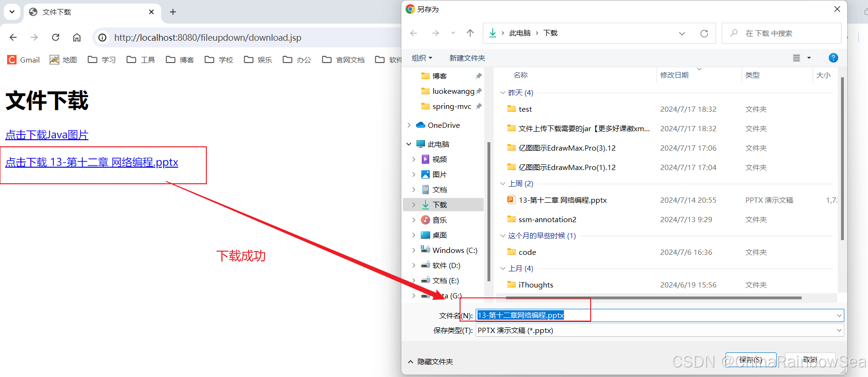Viewport: 868px width, 377px height.
Task: Open the 博客 bookmark folder
Action: (180, 60)
